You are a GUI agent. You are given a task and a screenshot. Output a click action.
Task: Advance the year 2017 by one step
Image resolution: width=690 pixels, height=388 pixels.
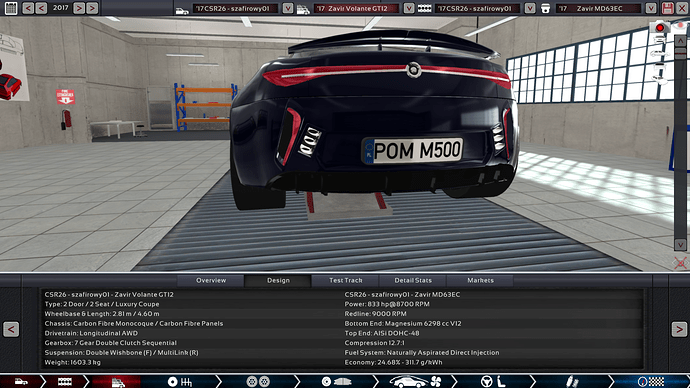point(79,8)
